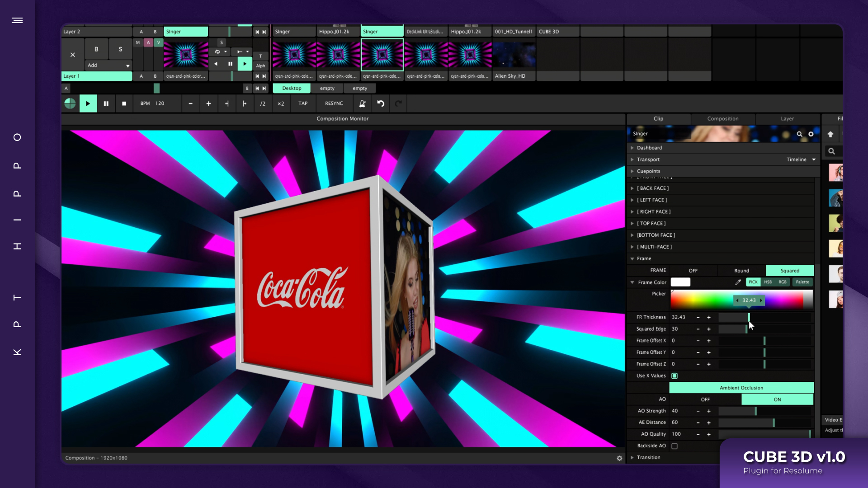Click the nudge tempo back icon

227,103
